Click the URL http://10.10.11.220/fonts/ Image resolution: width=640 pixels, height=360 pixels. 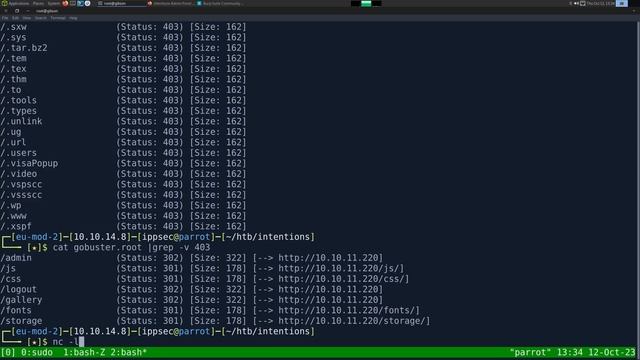pos(346,311)
